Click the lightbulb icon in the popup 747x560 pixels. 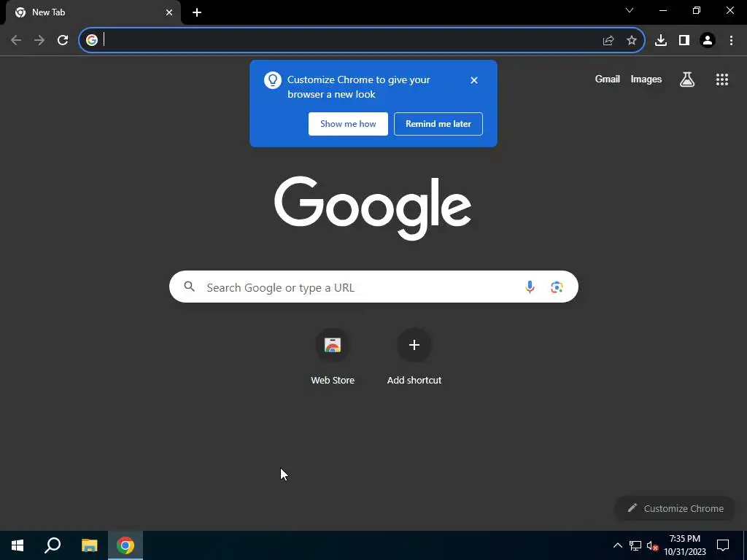tap(273, 80)
